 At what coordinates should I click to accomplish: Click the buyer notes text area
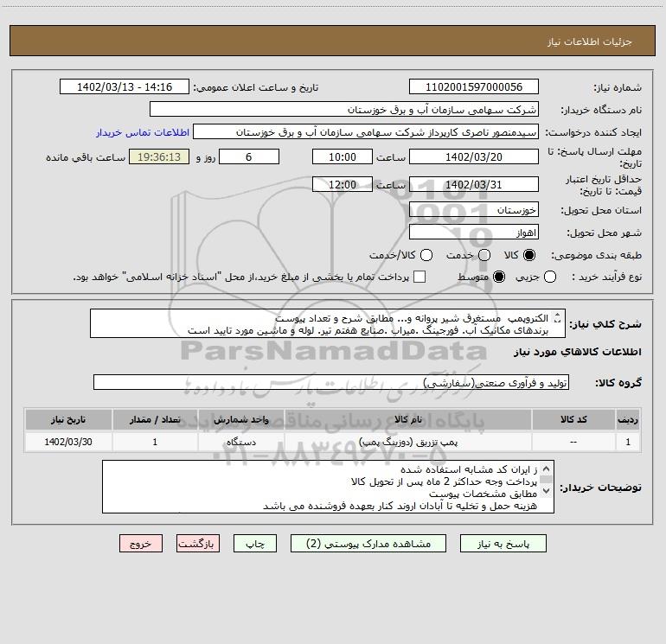(328, 487)
